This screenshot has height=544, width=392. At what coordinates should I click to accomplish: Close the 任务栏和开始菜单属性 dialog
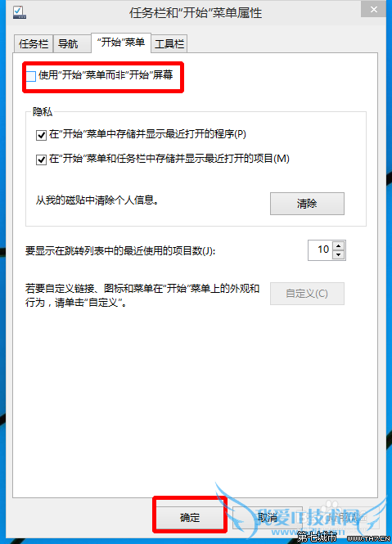pos(373,9)
